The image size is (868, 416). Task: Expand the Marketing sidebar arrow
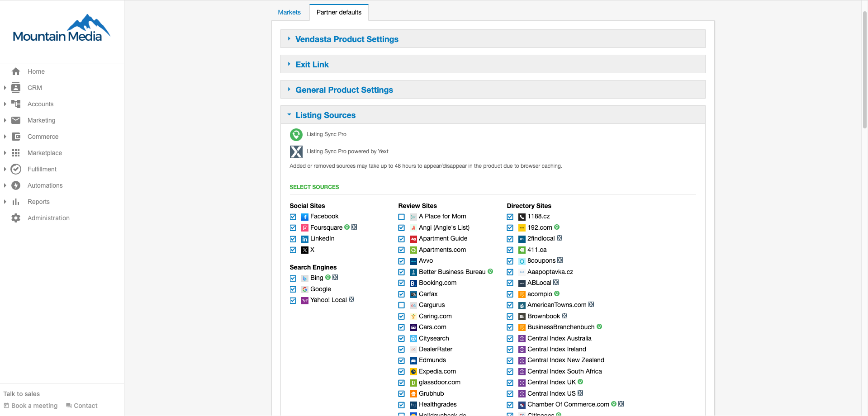(5, 120)
